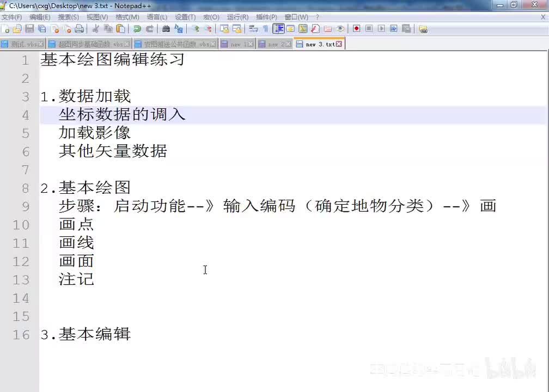This screenshot has height=392, width=549.
Task: Open the 语言(L) menu
Action: (x=157, y=17)
